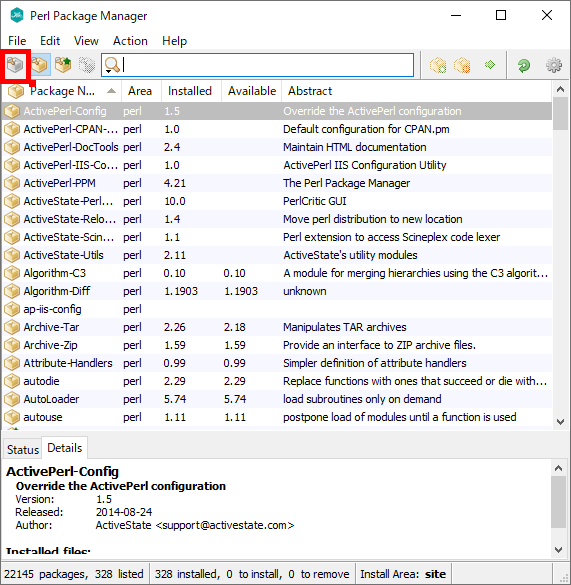This screenshot has width=571, height=585.
Task: Sort by the Area column header
Action: 140,91
